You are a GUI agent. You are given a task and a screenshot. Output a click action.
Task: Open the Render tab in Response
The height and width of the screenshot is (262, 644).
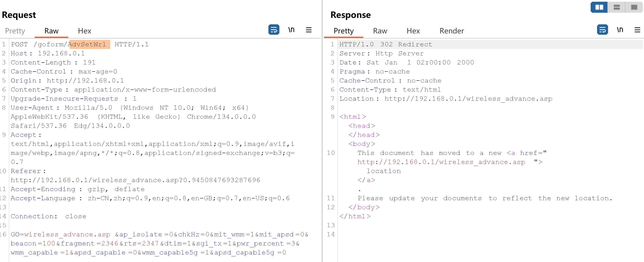coord(452,31)
